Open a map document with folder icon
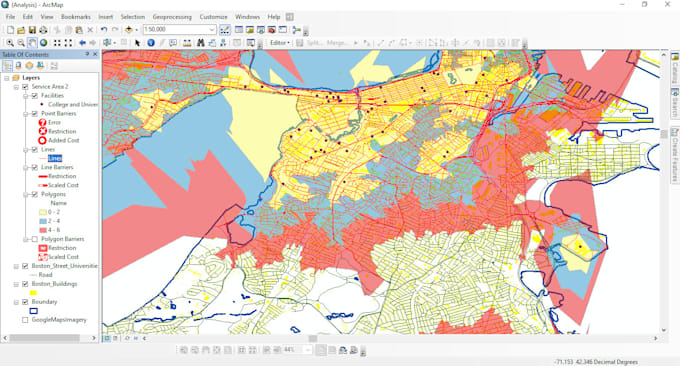The height and width of the screenshot is (366, 680). pyautogui.click(x=21, y=30)
